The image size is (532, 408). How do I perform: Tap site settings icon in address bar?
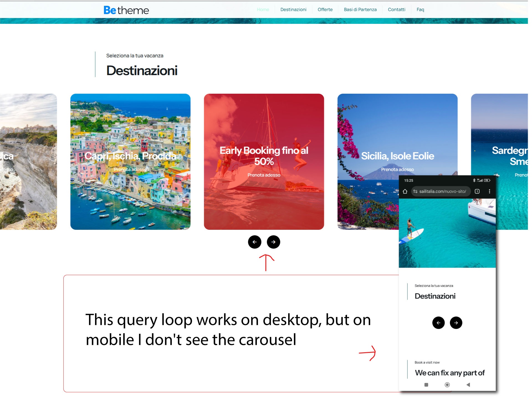click(415, 192)
